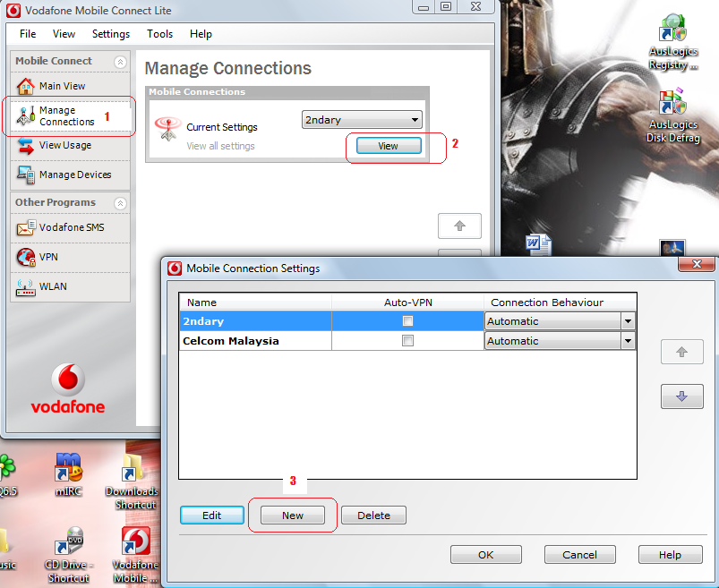Open the Tools menu

point(159,34)
